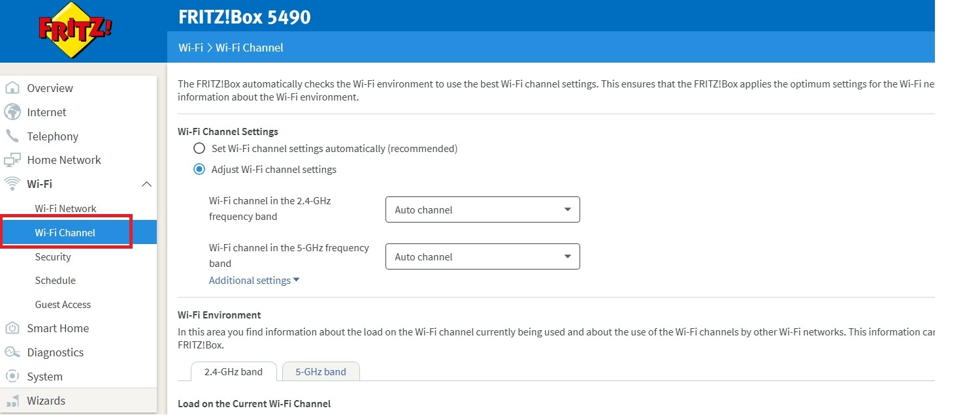Click the FRITZ! logo

coord(75,31)
